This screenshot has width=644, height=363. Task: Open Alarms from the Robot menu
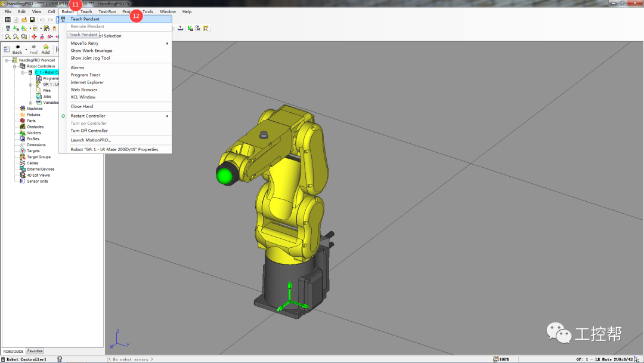[x=116, y=67]
